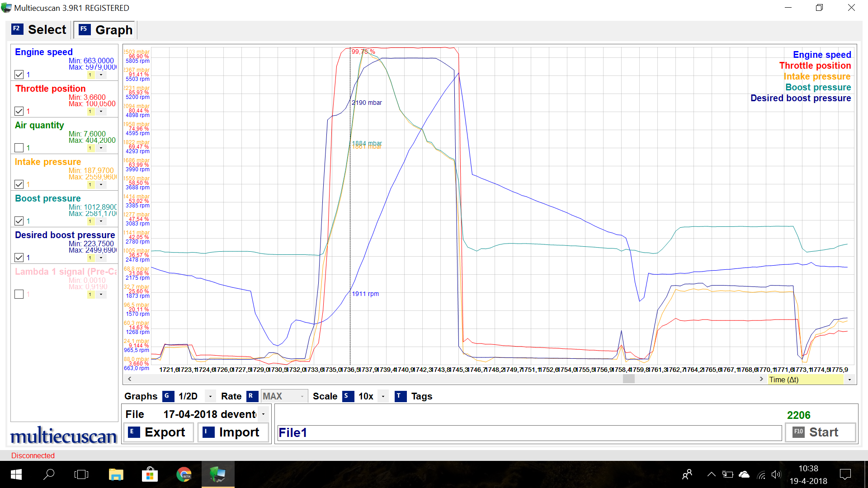Image resolution: width=868 pixels, height=488 pixels.
Task: Toggle the Engine speed checkbox
Action: click(19, 75)
